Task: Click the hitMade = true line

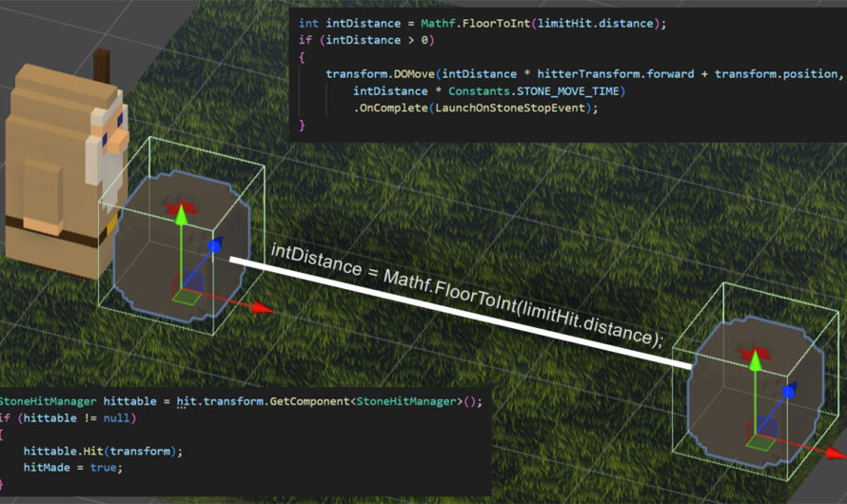Action: (x=73, y=467)
